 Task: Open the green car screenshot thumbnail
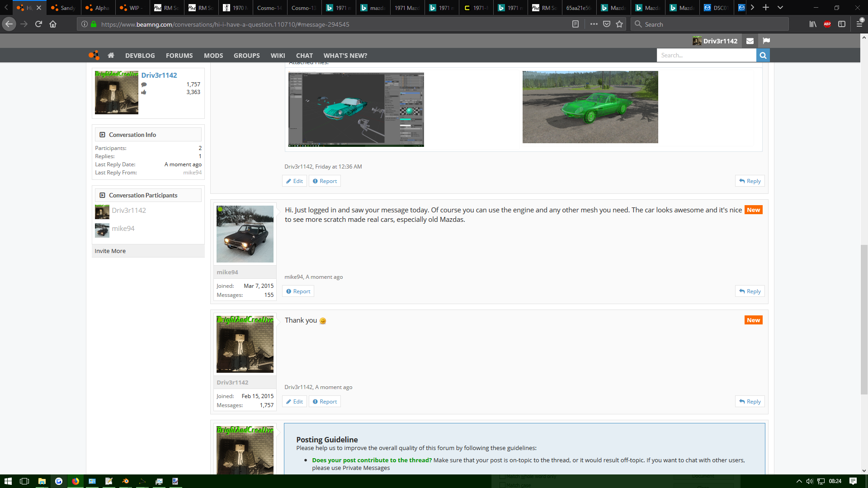590,107
